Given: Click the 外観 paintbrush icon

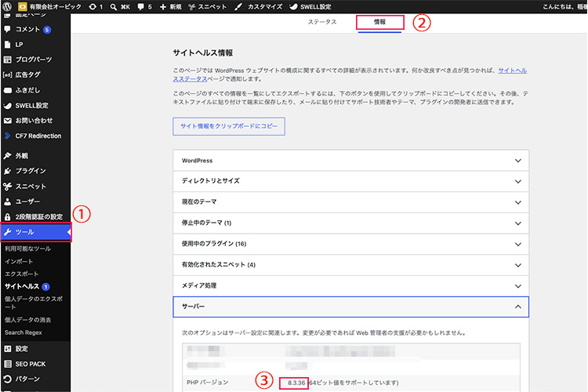Looking at the screenshot, I should (x=7, y=155).
